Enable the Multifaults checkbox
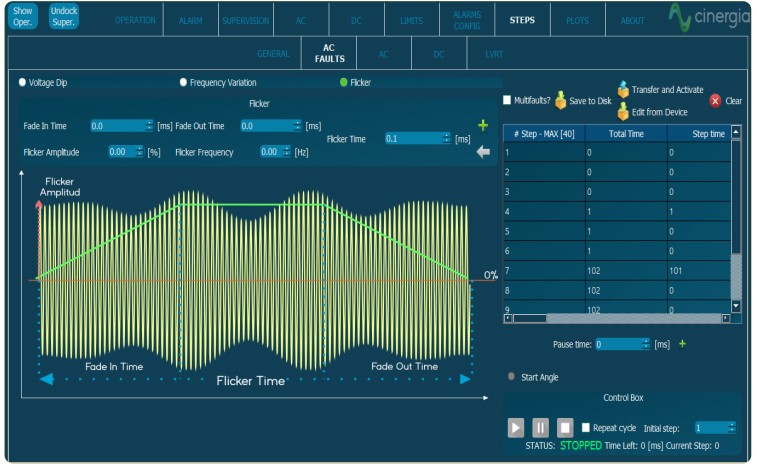Image resolution: width=757 pixels, height=469 pixels. (x=507, y=100)
